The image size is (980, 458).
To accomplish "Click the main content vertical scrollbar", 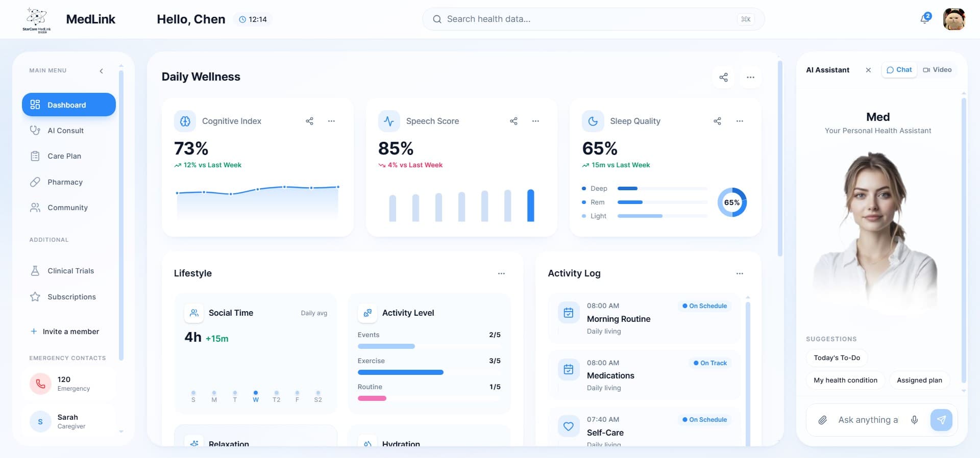I will pos(780,159).
